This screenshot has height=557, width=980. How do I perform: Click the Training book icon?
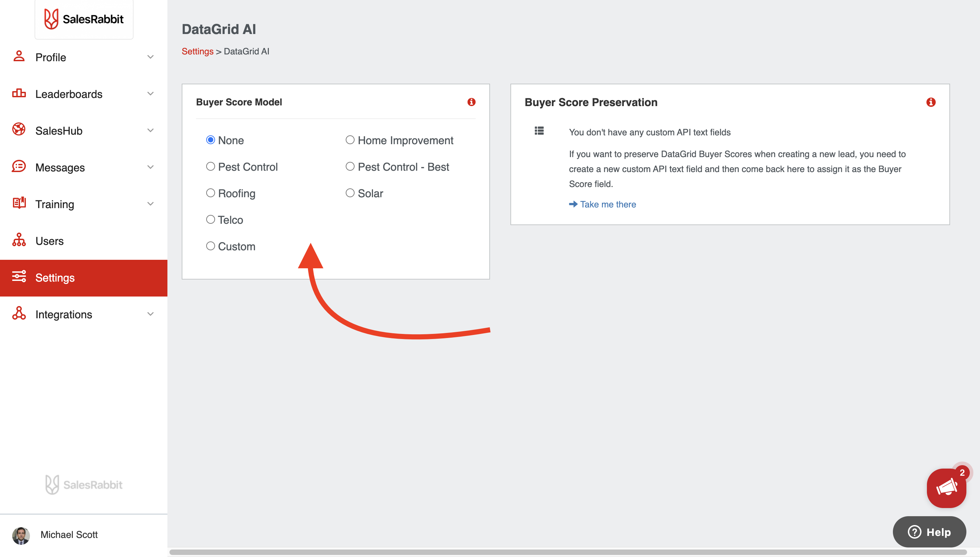19,203
